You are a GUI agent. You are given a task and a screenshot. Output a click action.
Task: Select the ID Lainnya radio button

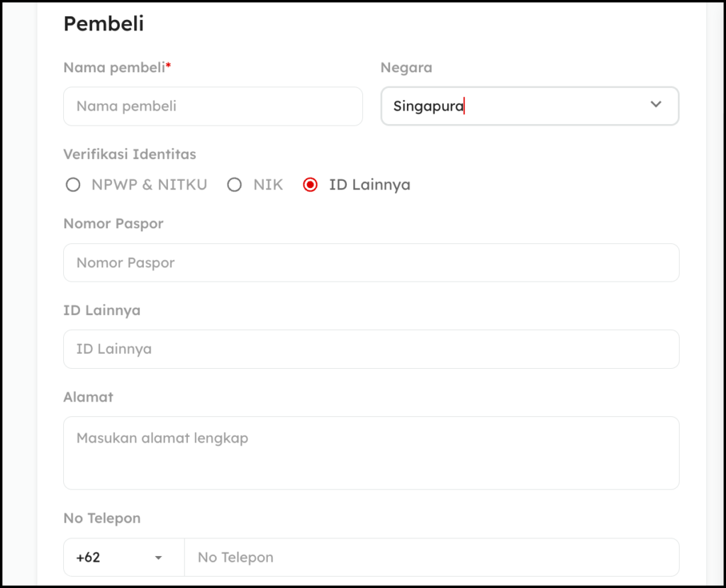point(310,185)
